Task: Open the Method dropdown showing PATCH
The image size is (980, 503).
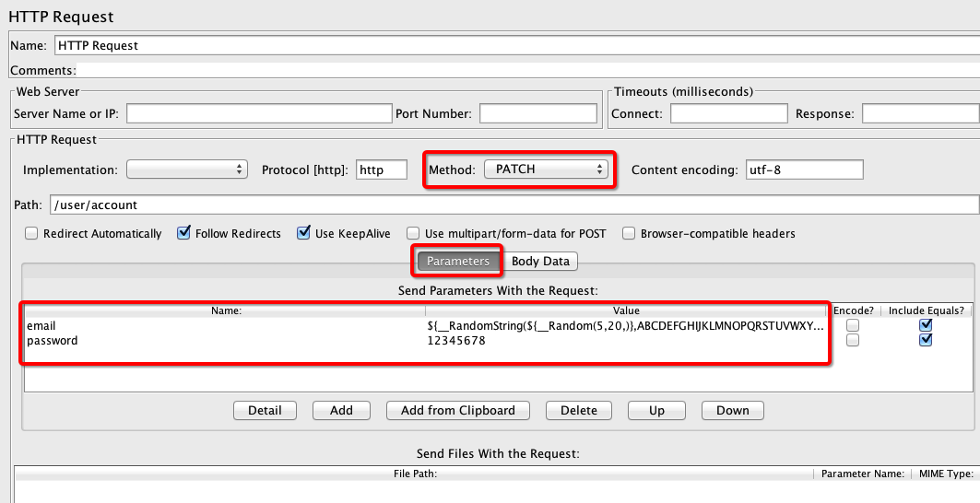Action: click(546, 170)
